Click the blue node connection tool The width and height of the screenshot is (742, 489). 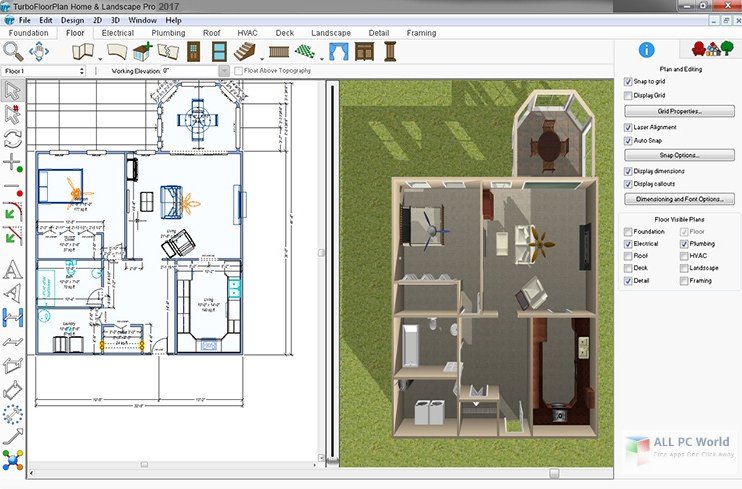(12, 460)
